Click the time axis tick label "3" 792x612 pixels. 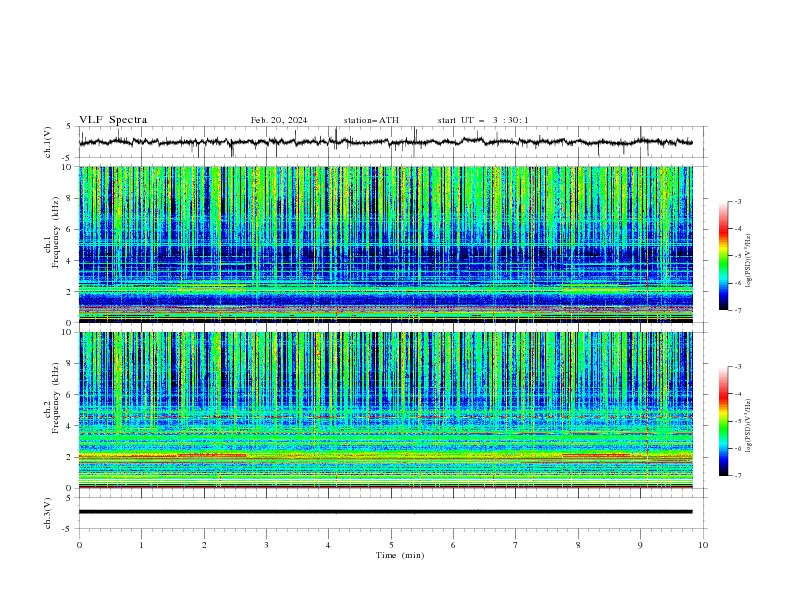coord(266,545)
